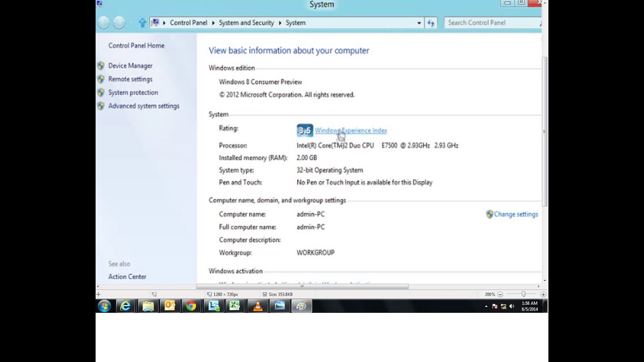Click the network tray icon
The width and height of the screenshot is (644, 362).
[x=504, y=306]
